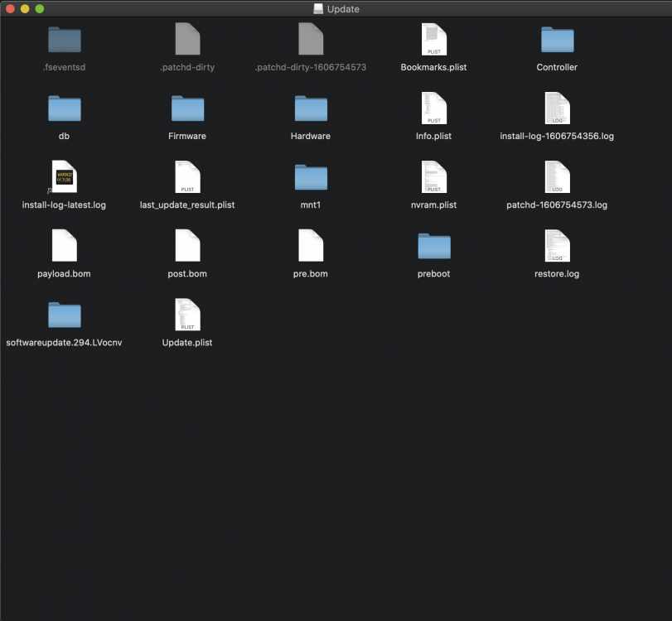
Task: Click the 'Controller' folder name label
Action: pyautogui.click(x=557, y=67)
